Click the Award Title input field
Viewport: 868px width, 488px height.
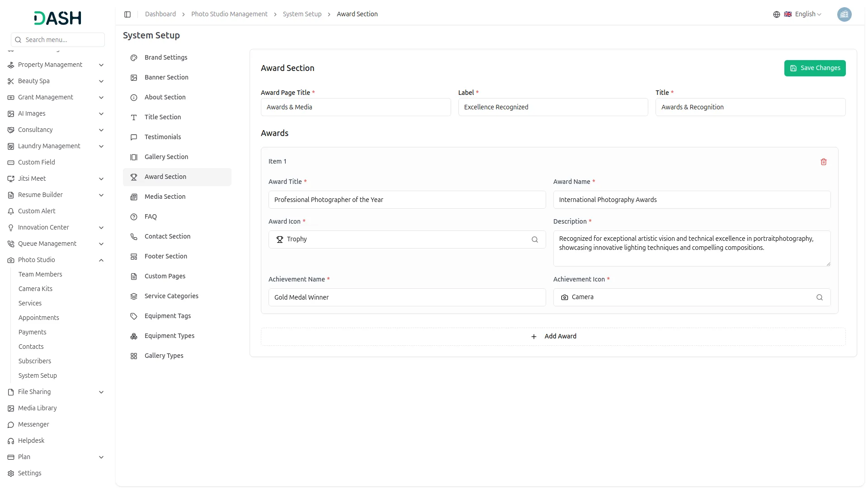tap(407, 200)
